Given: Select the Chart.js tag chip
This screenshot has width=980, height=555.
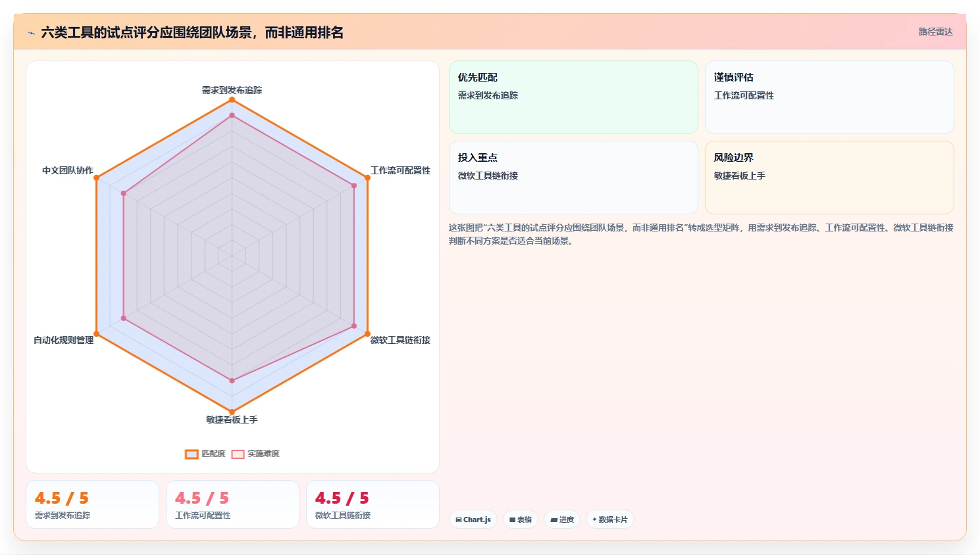Looking at the screenshot, I should click(x=473, y=519).
